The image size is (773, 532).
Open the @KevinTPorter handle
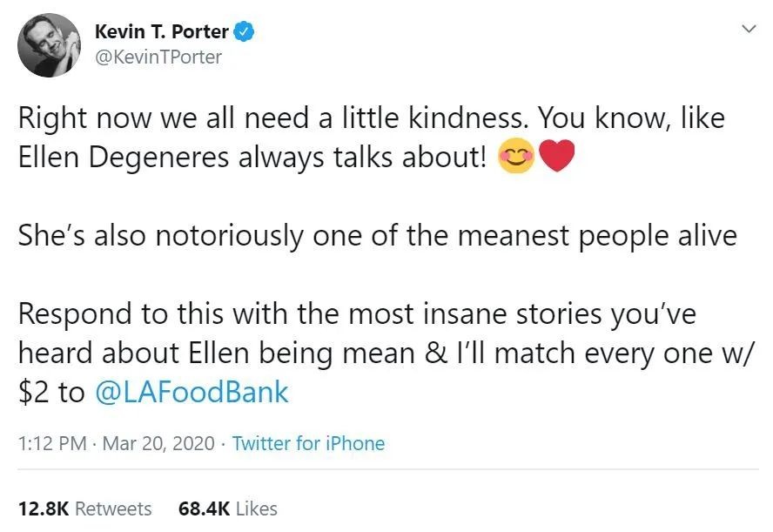158,57
